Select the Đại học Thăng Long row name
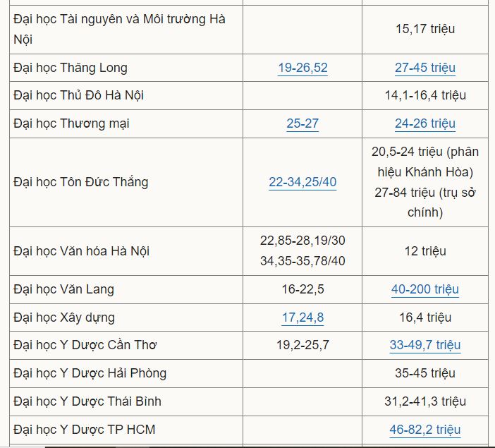 pos(71,68)
